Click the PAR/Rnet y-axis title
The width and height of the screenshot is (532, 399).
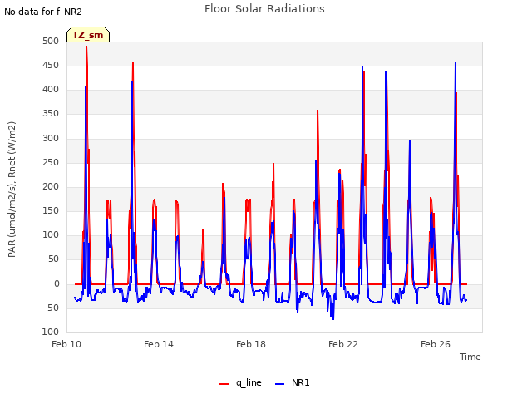12,190
